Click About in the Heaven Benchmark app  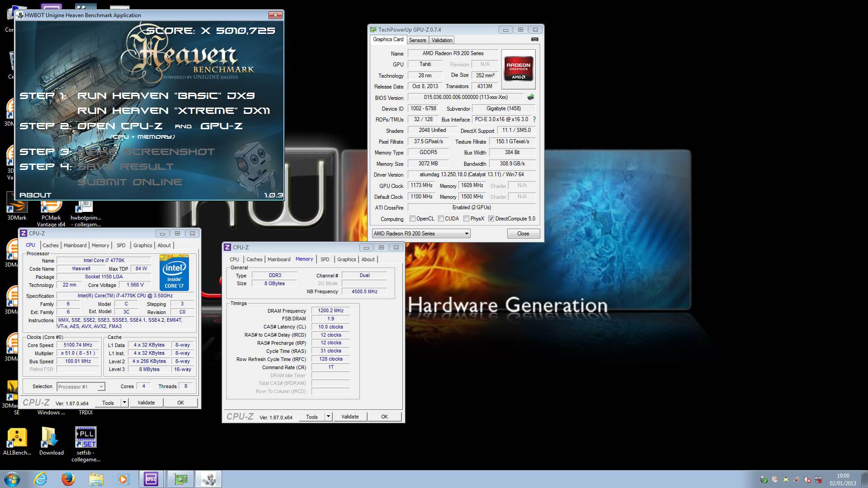tap(35, 195)
